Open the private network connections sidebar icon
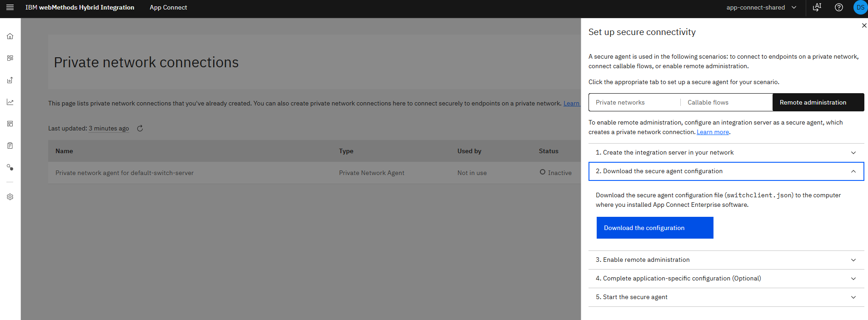868x320 pixels. (x=10, y=167)
